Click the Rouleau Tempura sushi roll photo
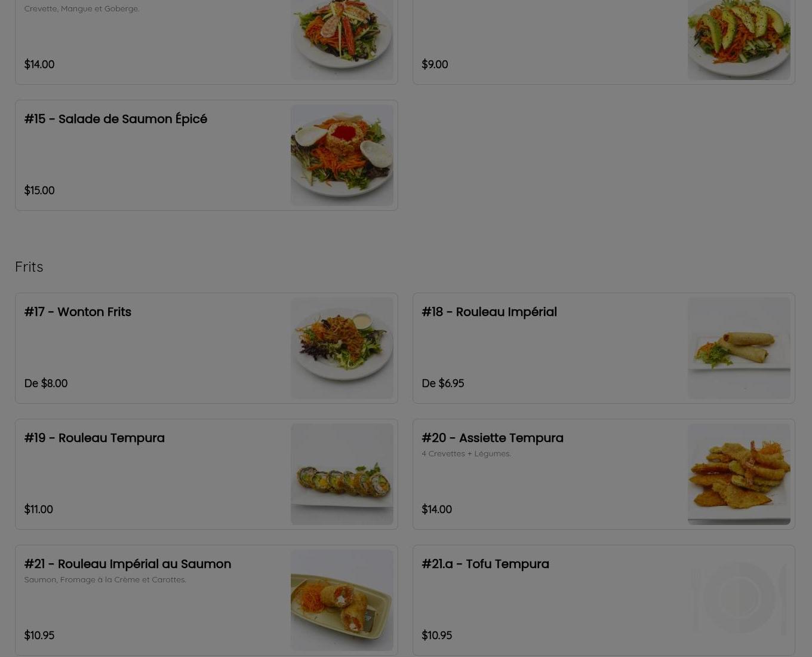Viewport: 812px width, 657px height. (342, 474)
